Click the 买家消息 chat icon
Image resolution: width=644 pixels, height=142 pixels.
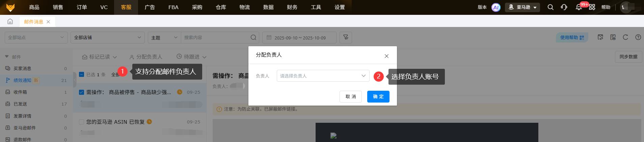(8, 68)
